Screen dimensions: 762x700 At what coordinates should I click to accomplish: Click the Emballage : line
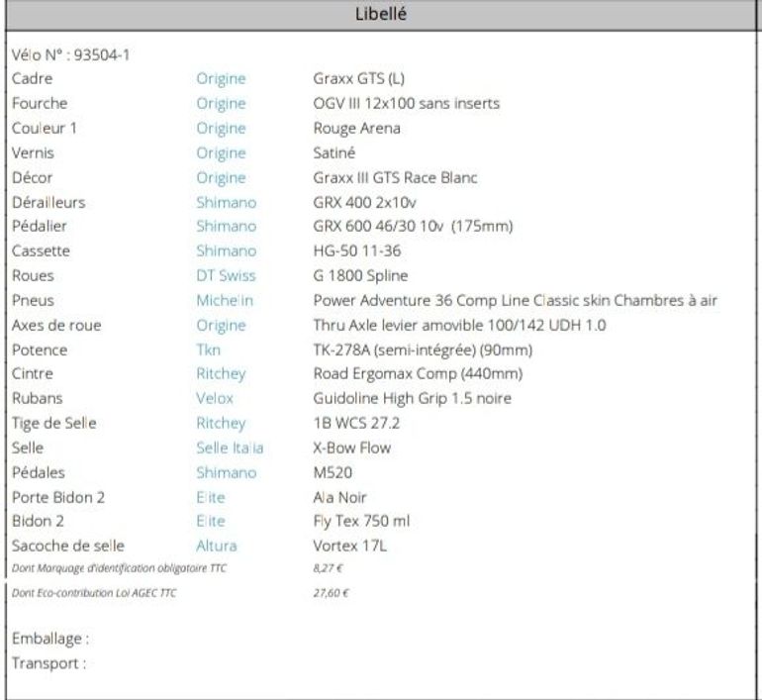coord(50,639)
